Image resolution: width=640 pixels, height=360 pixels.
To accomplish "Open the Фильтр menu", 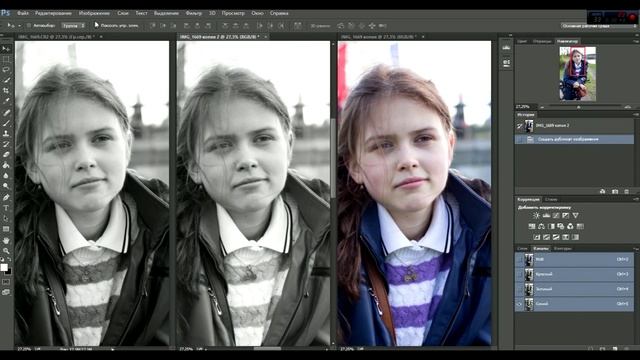I will tap(193, 13).
